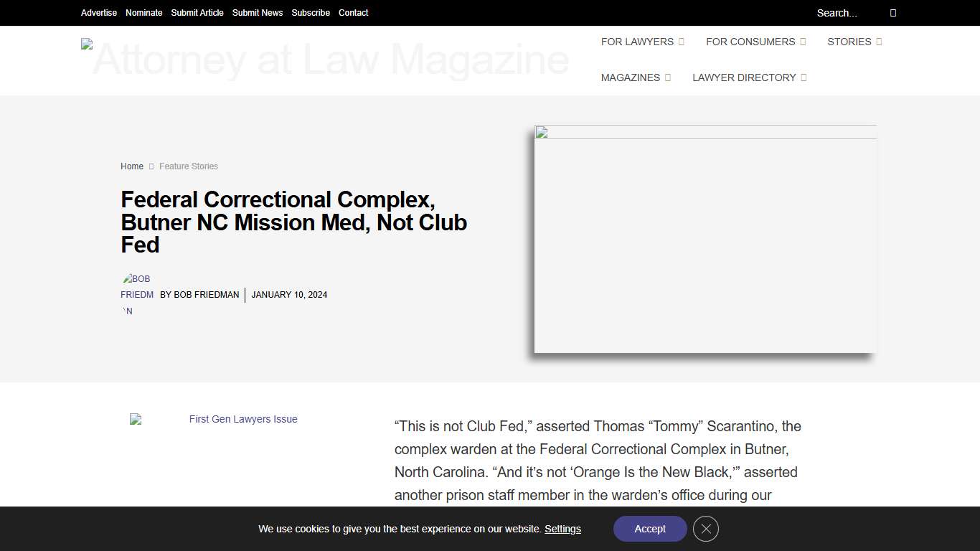
Task: Open the Nominate page
Action: (143, 13)
